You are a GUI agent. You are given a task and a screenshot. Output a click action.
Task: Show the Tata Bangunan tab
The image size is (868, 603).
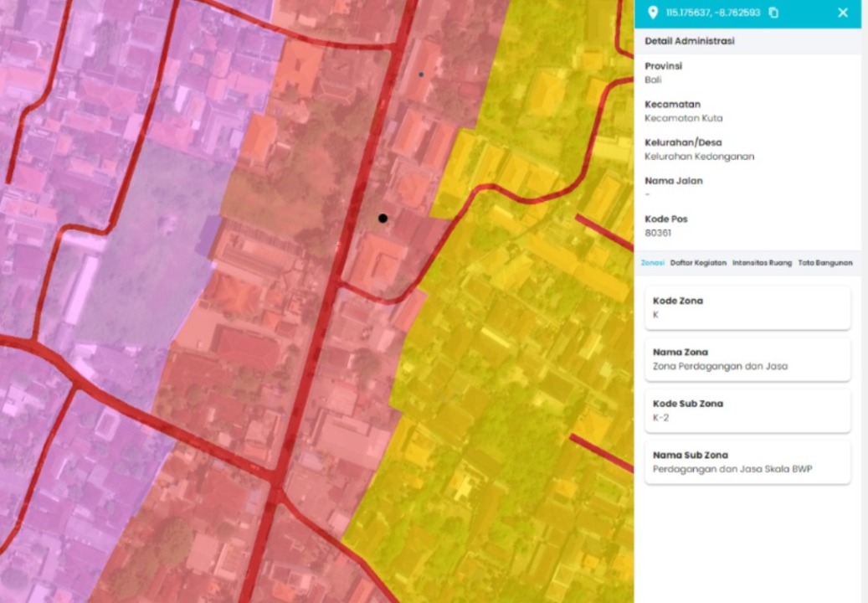pos(824,263)
